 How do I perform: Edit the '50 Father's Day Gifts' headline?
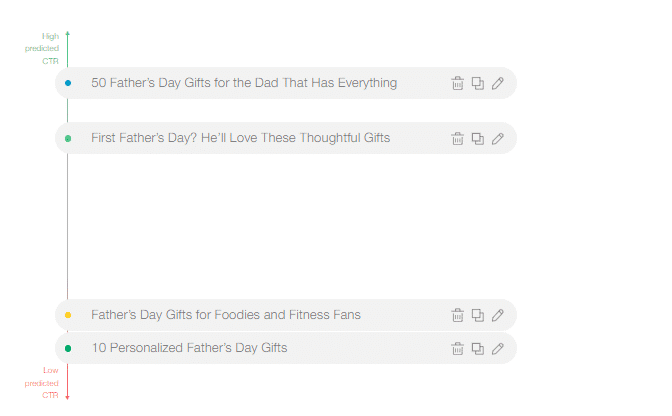(498, 83)
